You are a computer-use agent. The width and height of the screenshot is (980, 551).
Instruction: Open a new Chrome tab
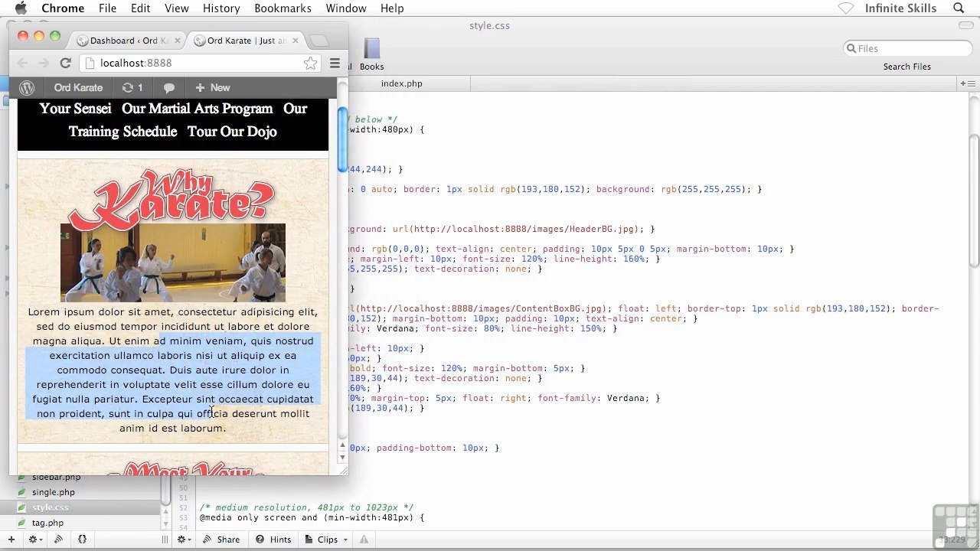[320, 41]
